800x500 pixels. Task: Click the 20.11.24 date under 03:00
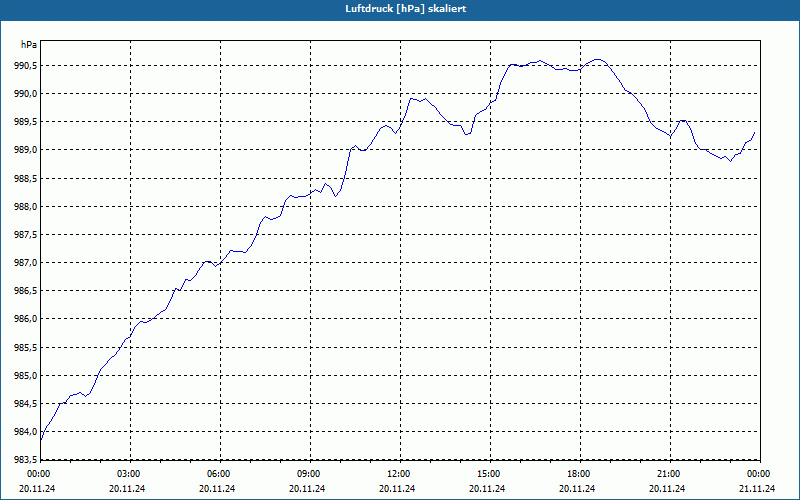point(128,488)
